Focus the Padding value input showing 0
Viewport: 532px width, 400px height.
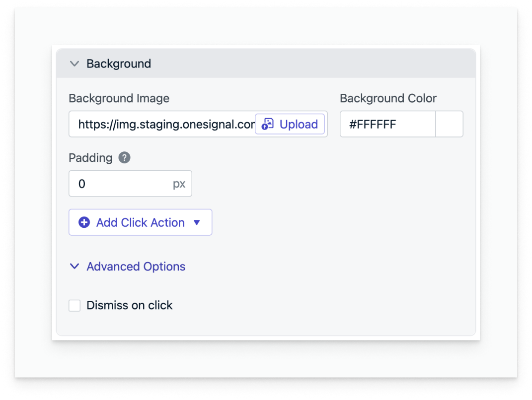point(130,184)
